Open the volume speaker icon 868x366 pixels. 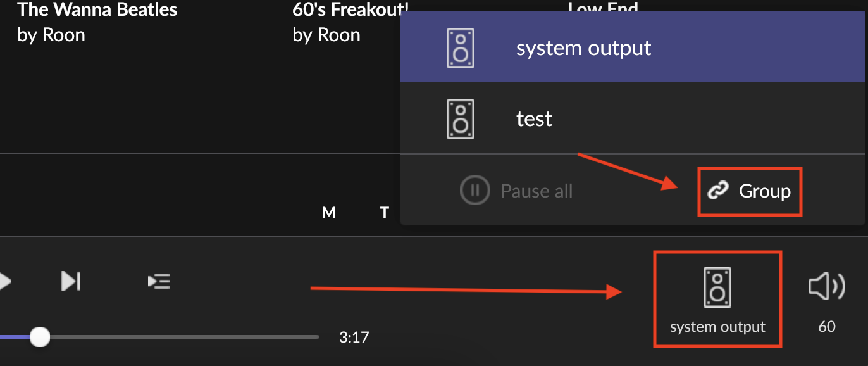(x=826, y=286)
